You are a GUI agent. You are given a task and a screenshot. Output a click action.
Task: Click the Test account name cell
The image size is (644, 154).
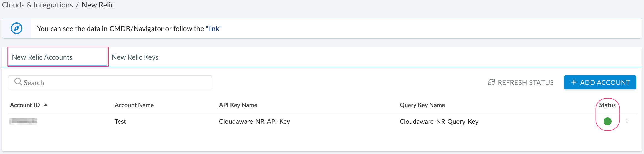120,122
